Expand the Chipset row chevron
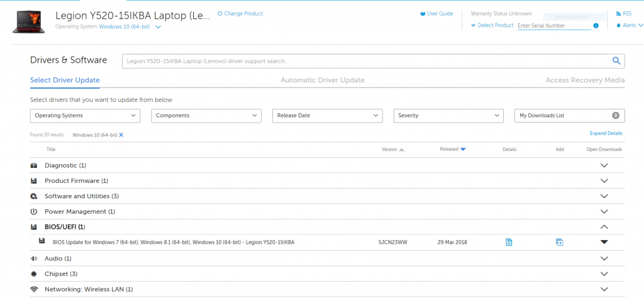 pos(604,273)
